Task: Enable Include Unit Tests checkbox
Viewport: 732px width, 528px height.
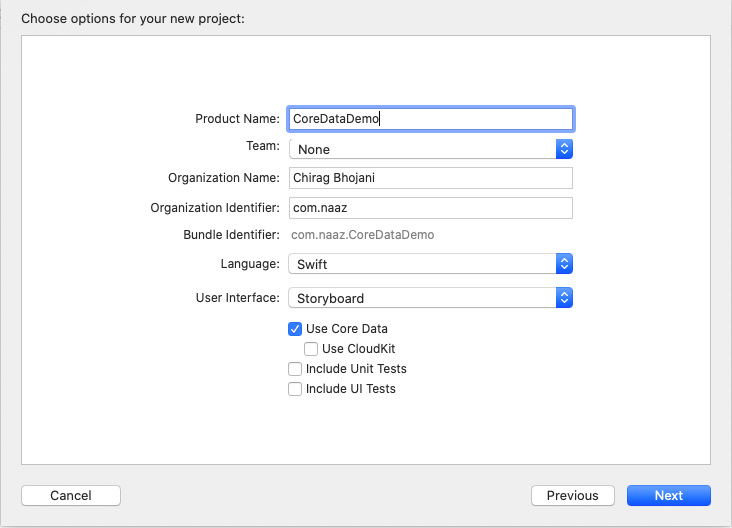Action: point(295,369)
